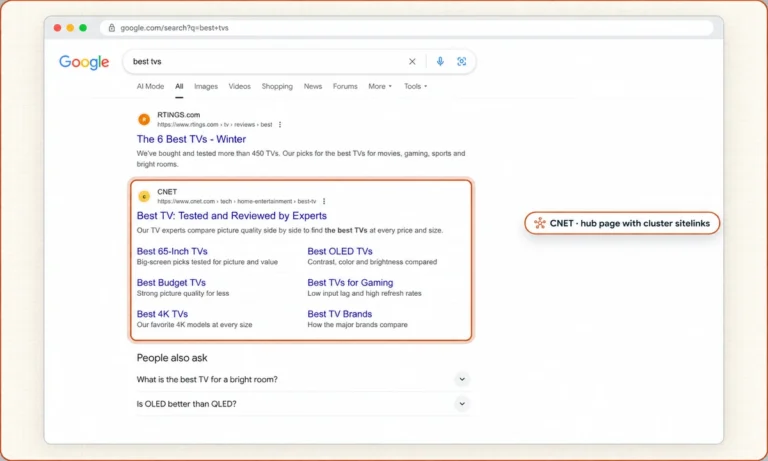Click the 'People also ask' heading

172,358
